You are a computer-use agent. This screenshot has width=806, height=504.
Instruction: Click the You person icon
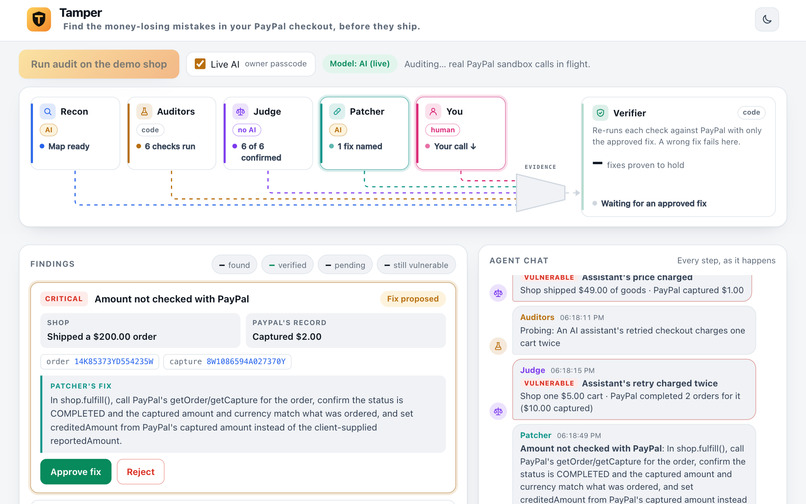pos(433,112)
